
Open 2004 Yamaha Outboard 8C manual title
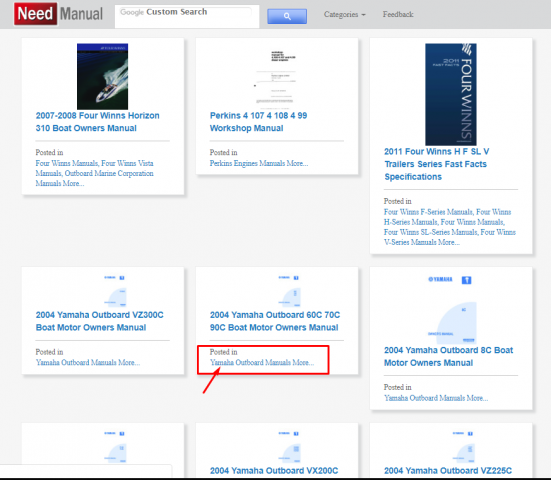[x=448, y=356]
